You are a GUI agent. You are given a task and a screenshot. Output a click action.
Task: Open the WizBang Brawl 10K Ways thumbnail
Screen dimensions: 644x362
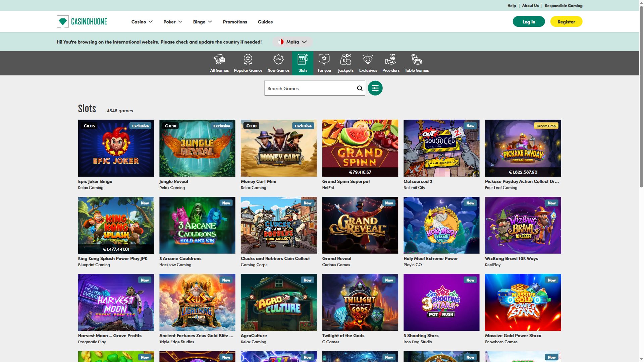[523, 225]
